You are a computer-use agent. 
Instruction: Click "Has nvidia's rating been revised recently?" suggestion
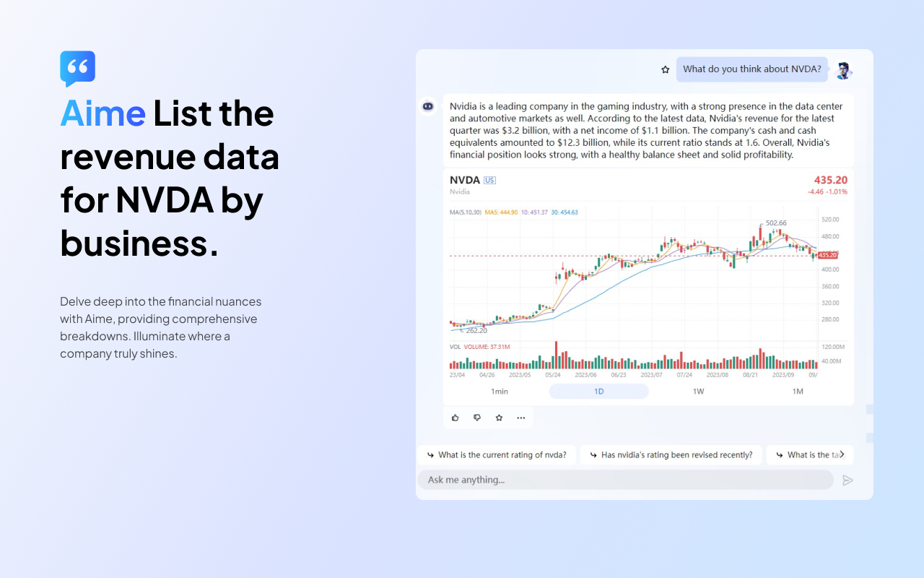tap(671, 454)
